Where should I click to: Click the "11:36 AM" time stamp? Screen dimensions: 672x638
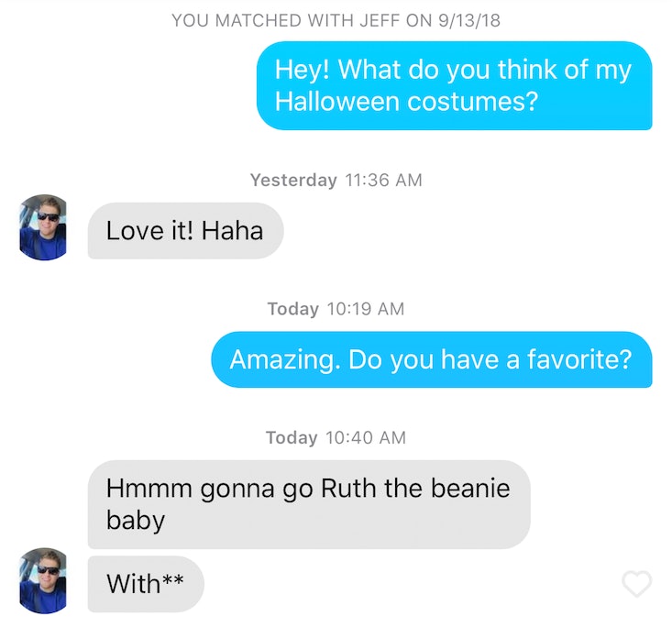pos(383,180)
